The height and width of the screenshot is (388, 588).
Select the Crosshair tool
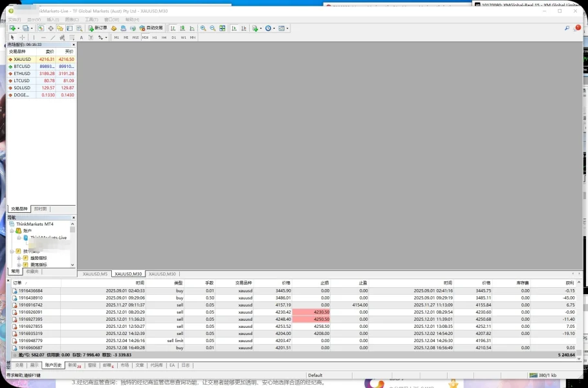(x=22, y=38)
